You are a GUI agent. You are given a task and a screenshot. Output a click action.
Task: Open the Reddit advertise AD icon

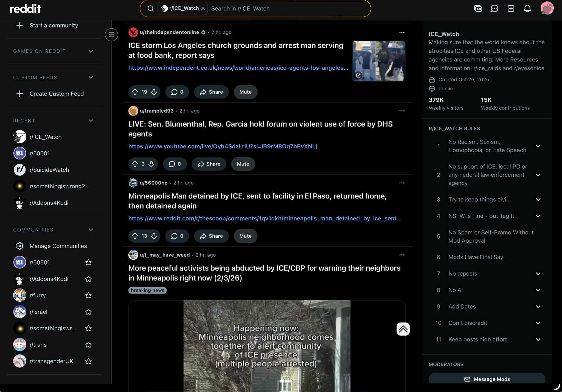coord(478,9)
